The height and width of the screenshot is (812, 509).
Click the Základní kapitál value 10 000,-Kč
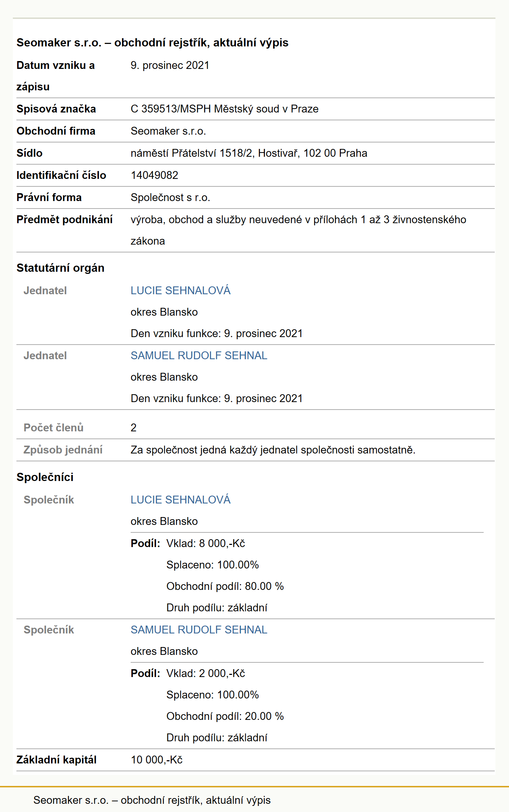157,760
